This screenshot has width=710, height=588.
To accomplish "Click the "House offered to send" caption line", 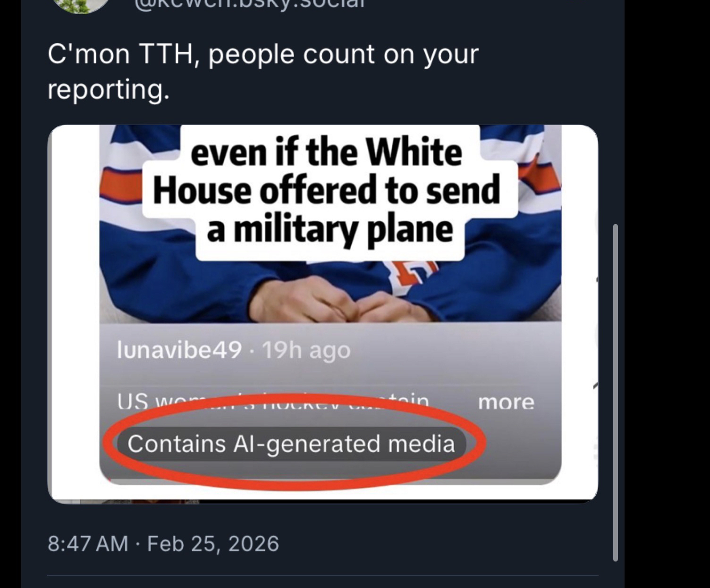I will pos(326,190).
